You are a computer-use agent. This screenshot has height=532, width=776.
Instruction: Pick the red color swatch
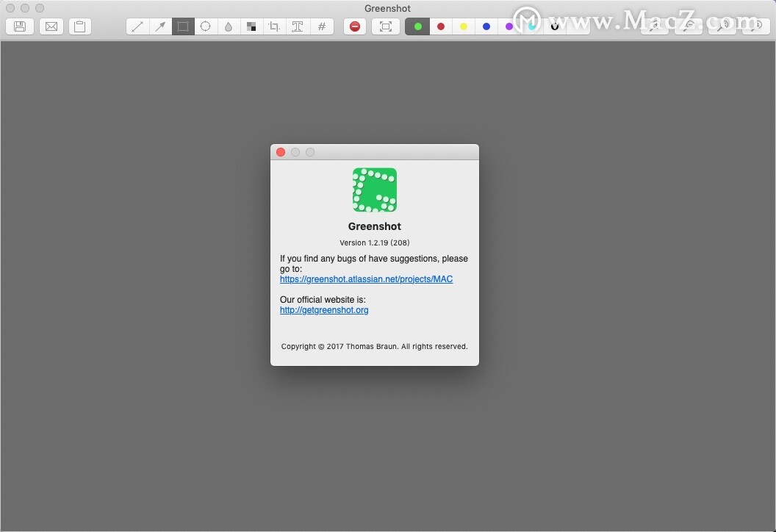point(441,26)
